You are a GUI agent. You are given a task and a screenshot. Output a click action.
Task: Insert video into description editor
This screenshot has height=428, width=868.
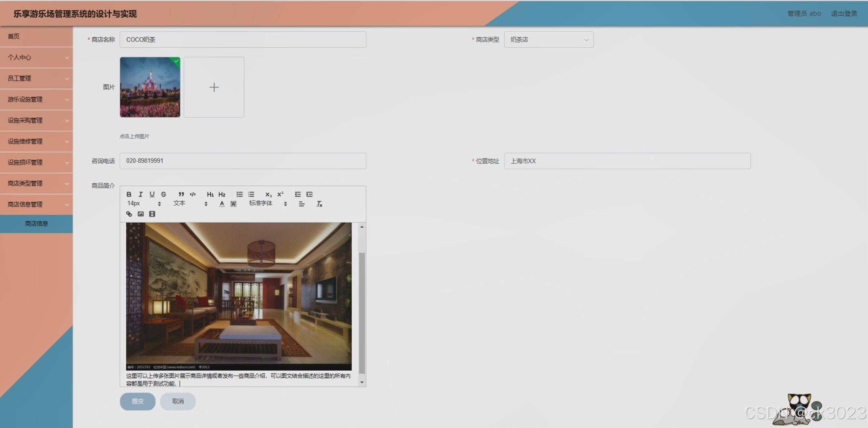tap(152, 214)
